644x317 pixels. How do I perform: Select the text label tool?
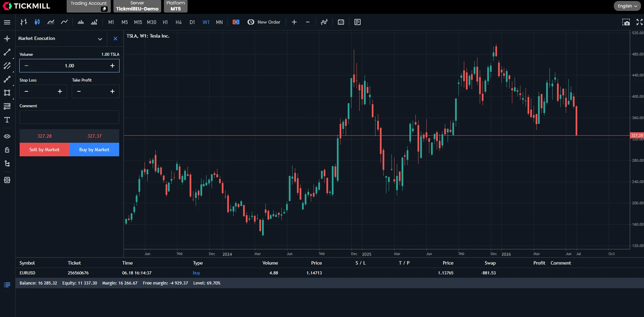[x=7, y=120]
